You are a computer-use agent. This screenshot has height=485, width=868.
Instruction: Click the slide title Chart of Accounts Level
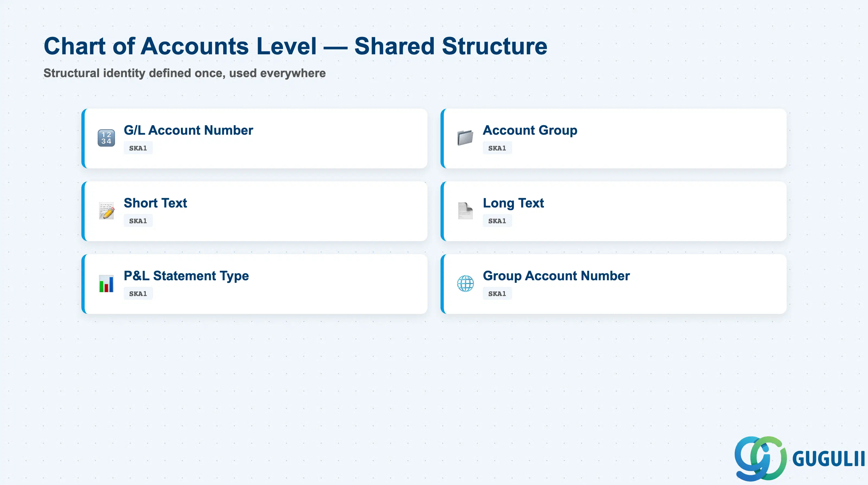pyautogui.click(x=180, y=46)
